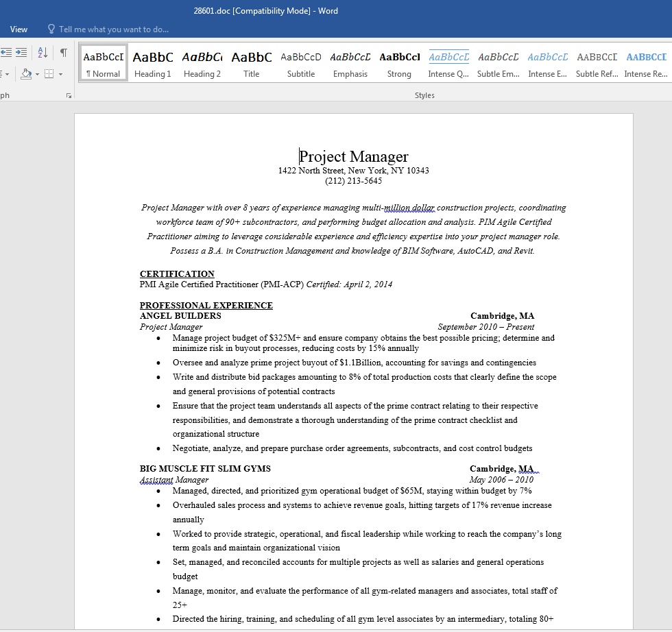
Task: Apply the Emphasis style
Action: 350,63
